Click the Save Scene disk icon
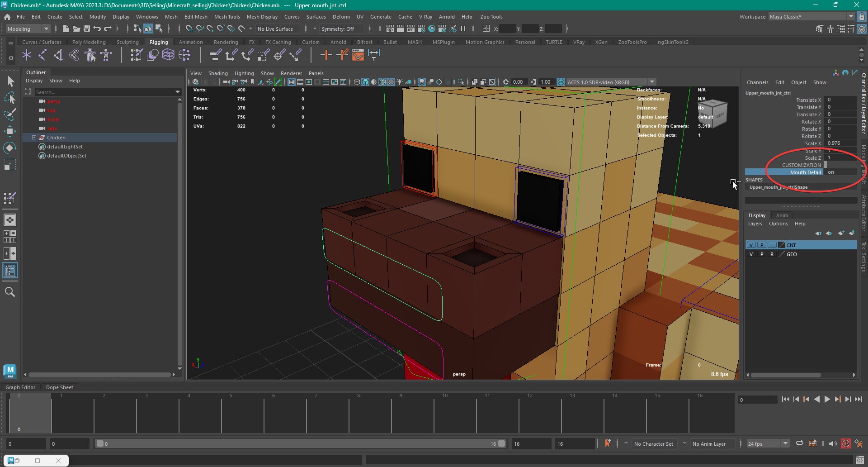Viewport: 868px width, 467px height. 87,29
